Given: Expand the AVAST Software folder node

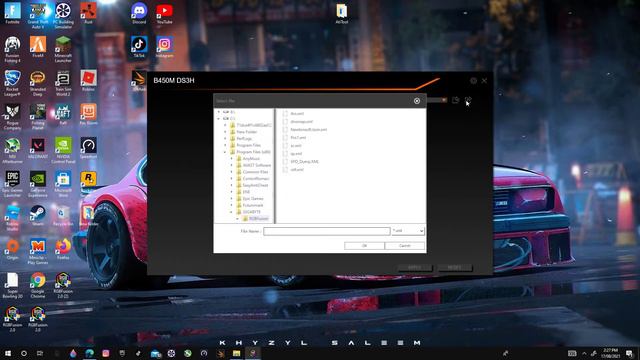Looking at the screenshot, I should (231, 165).
